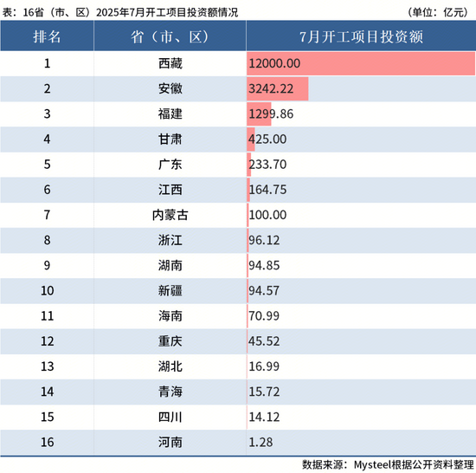The image size is (476, 473).
Task: Select the 湖北 province cell
Action: pos(170,366)
